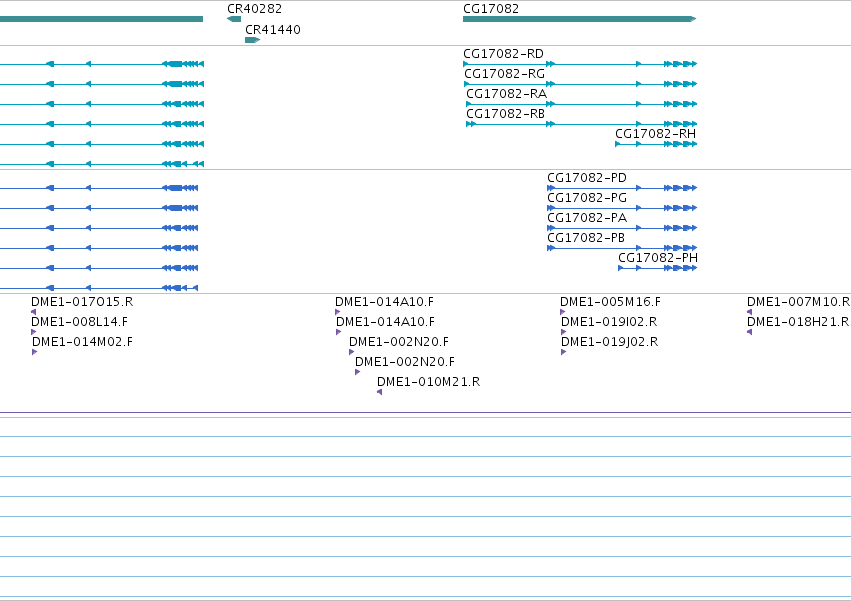Select protein CG17082-PA
Image resolution: width=851 pixels, height=601 pixels.
pyautogui.click(x=622, y=228)
